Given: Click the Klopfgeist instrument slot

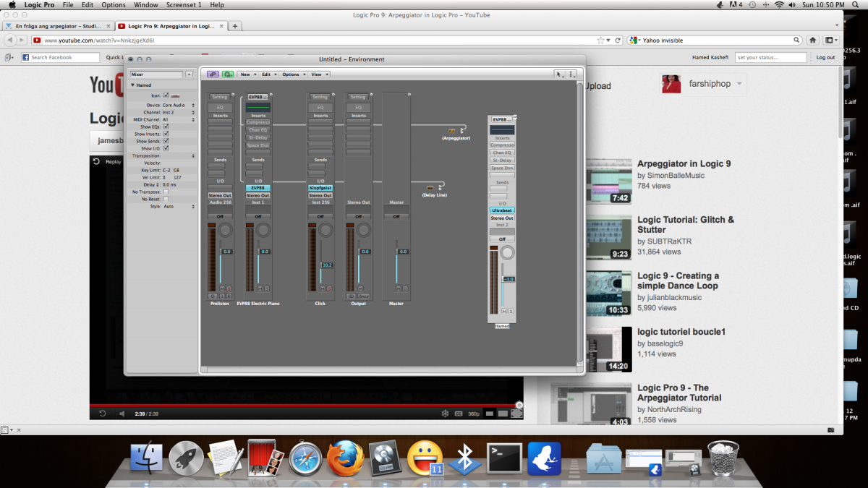Looking at the screenshot, I should [320, 188].
